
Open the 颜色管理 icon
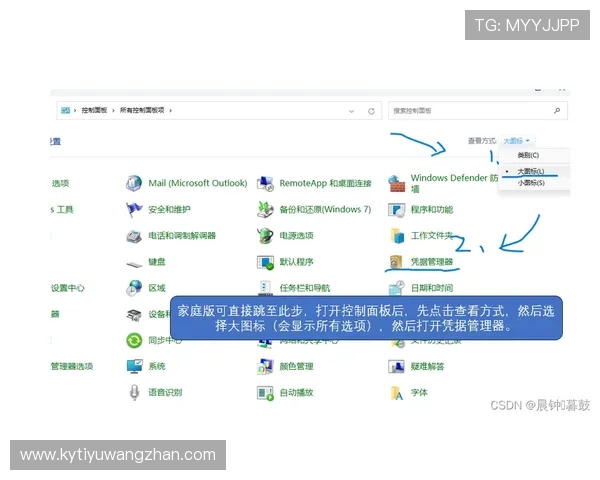[265, 366]
